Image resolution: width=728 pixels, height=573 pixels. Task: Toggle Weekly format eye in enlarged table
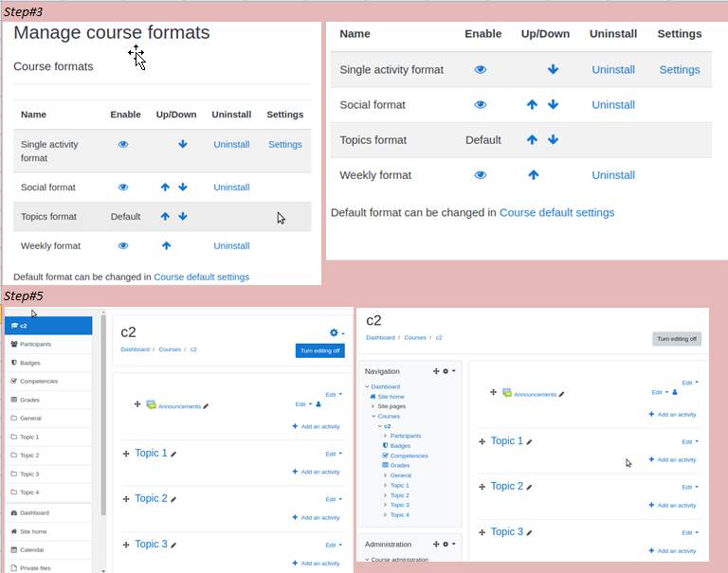[481, 175]
